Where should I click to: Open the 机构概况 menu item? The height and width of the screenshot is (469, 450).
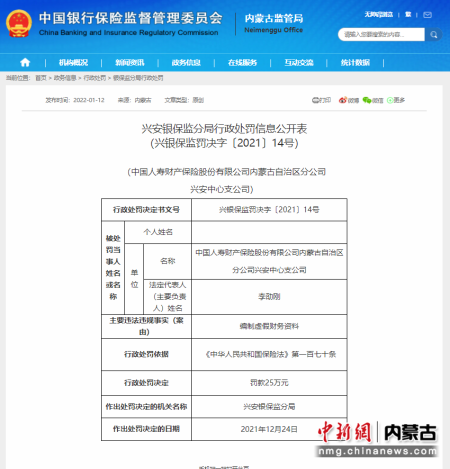click(x=73, y=62)
